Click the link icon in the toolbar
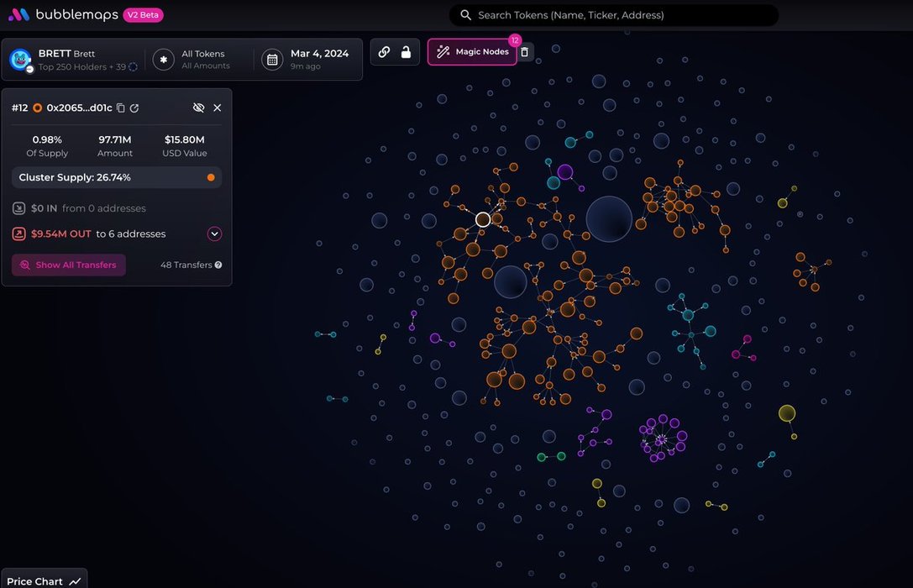913x588 pixels. pyautogui.click(x=384, y=52)
